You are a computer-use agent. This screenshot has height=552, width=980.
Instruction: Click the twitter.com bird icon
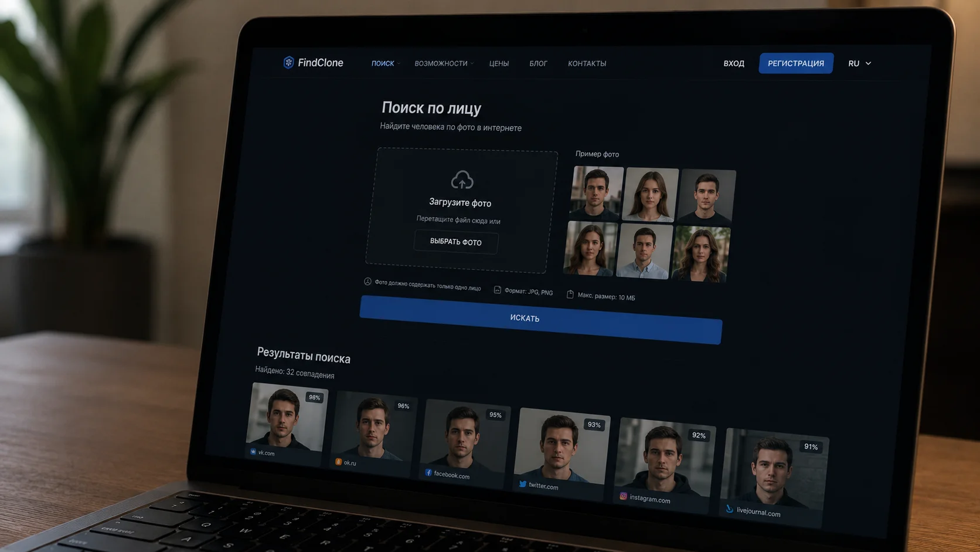click(522, 484)
